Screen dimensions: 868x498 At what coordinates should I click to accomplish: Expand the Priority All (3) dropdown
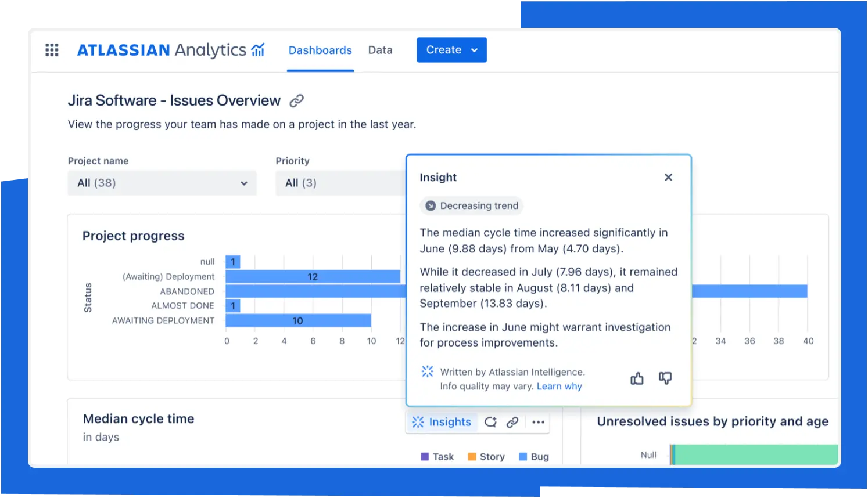click(x=340, y=183)
